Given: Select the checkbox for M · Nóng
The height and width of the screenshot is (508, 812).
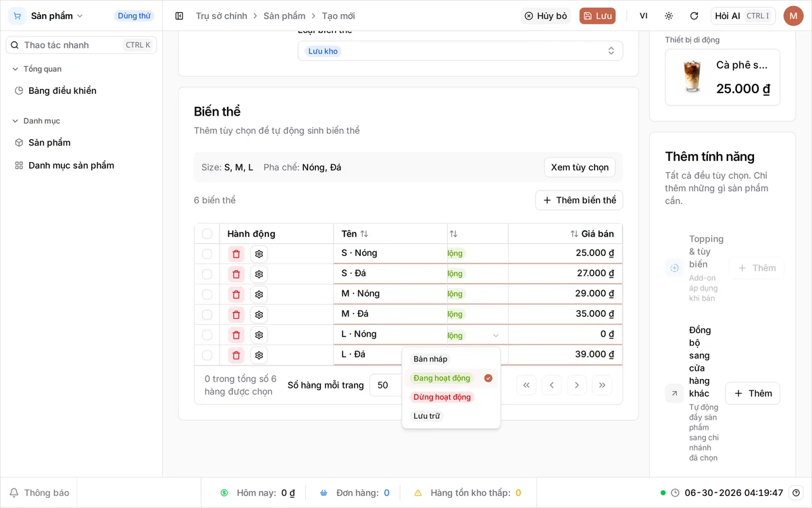Looking at the screenshot, I should coord(207,295).
